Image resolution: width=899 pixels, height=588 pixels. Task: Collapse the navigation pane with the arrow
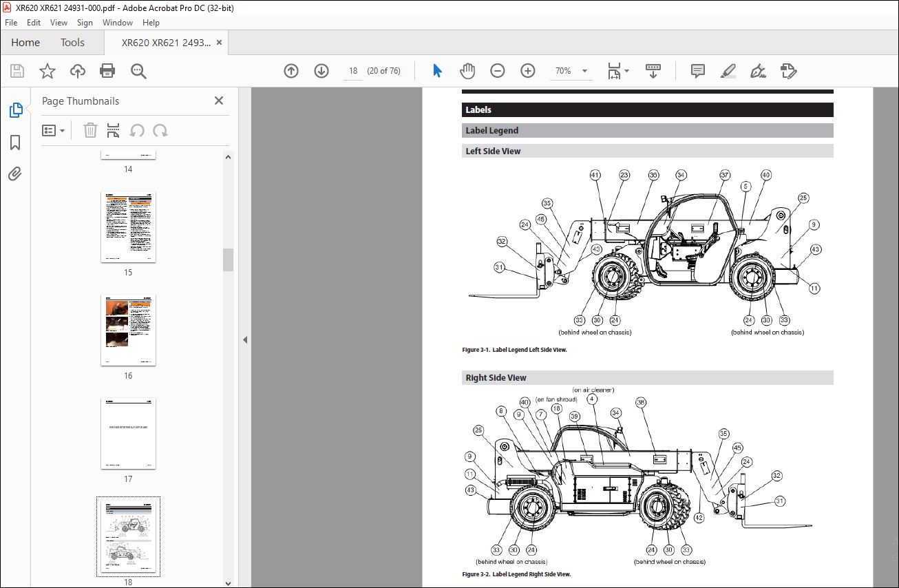click(244, 339)
